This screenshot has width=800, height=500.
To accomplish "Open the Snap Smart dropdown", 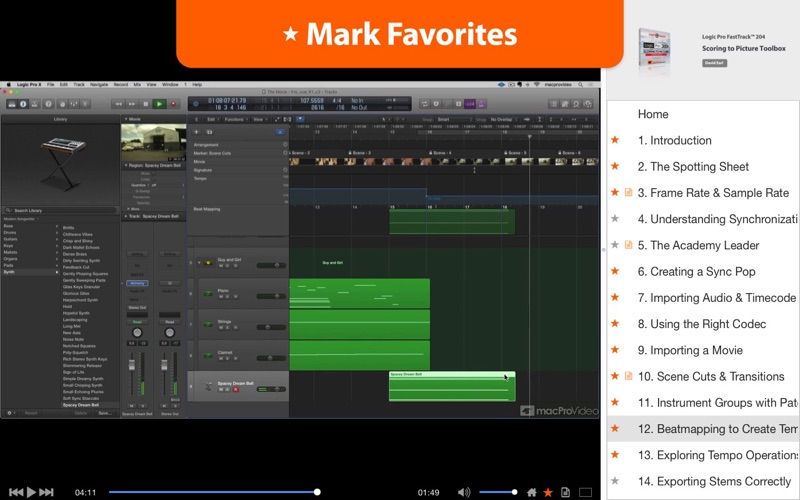I will [452, 119].
